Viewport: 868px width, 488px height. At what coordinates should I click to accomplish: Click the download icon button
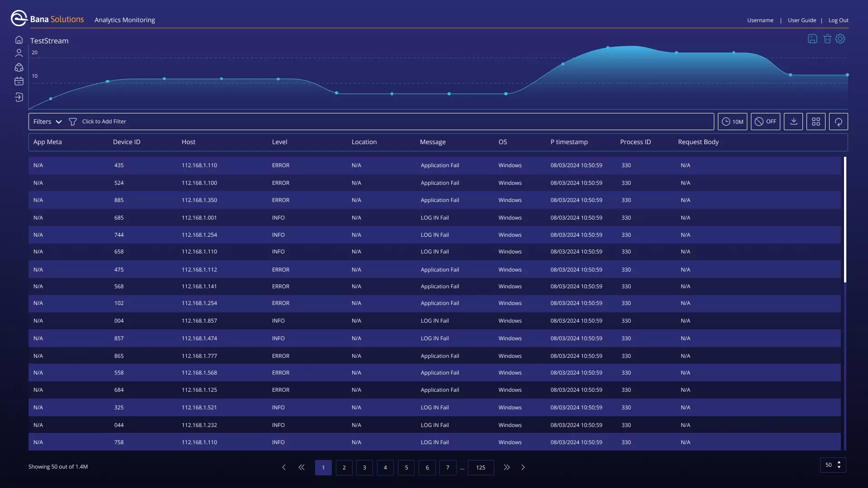click(x=793, y=122)
